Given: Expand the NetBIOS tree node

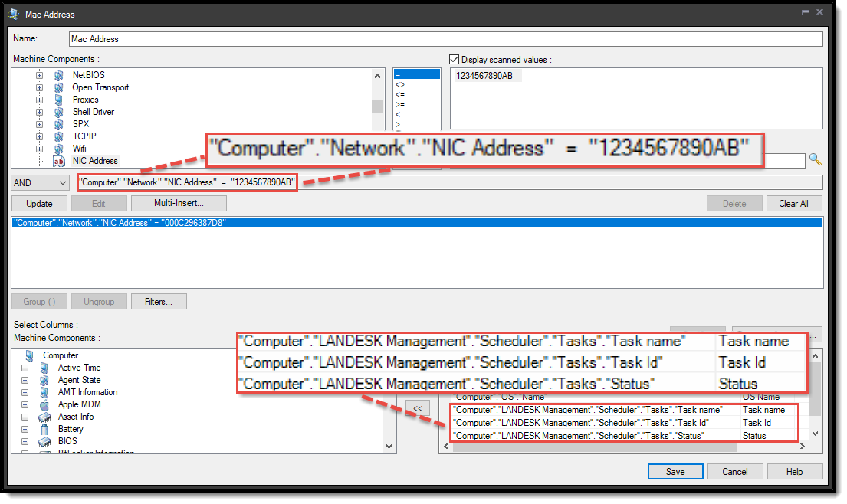Looking at the screenshot, I should [x=40, y=75].
